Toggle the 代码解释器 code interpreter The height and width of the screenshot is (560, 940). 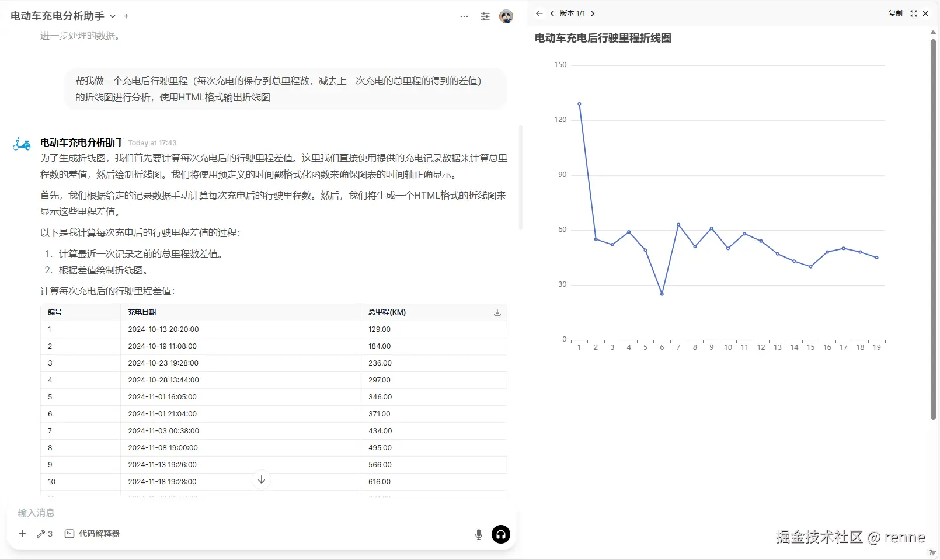coord(92,534)
